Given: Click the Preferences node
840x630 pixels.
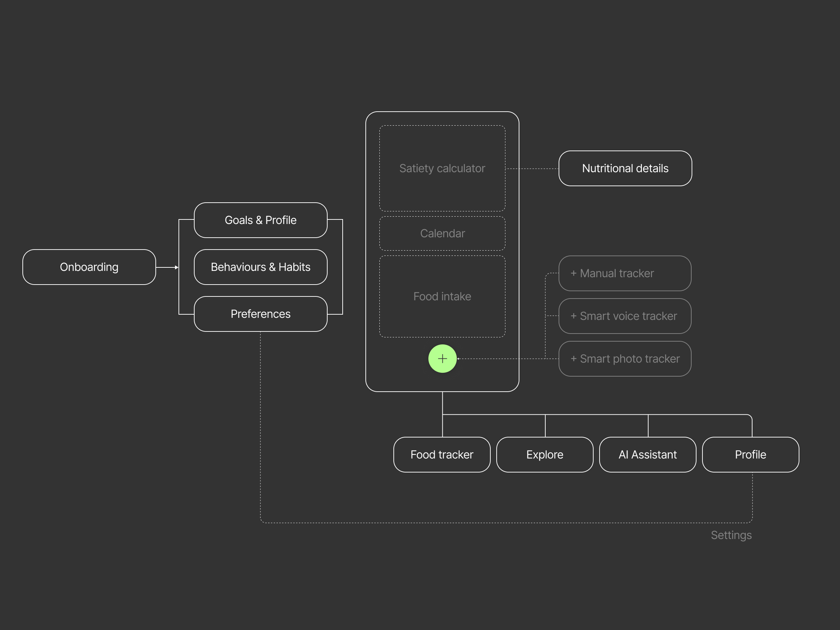Looking at the screenshot, I should coord(260,314).
